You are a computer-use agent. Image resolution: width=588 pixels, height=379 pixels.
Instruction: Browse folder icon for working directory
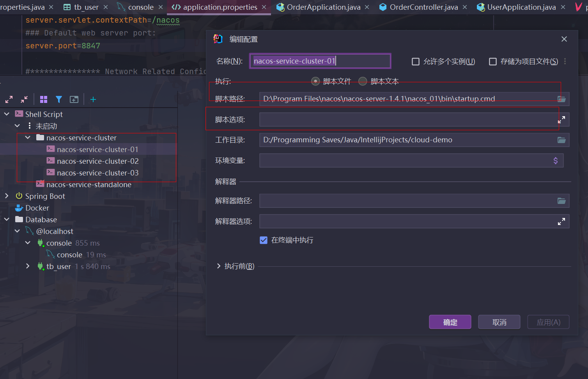pyautogui.click(x=561, y=140)
